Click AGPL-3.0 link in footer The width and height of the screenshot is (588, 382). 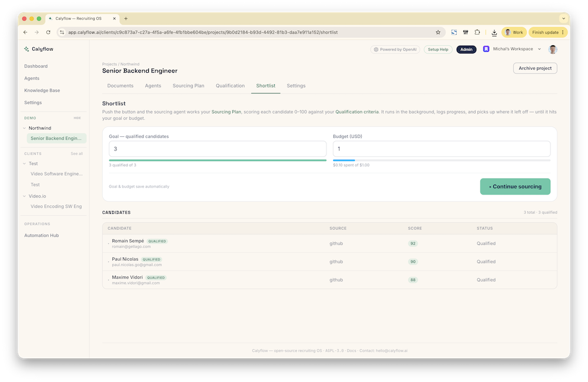335,351
